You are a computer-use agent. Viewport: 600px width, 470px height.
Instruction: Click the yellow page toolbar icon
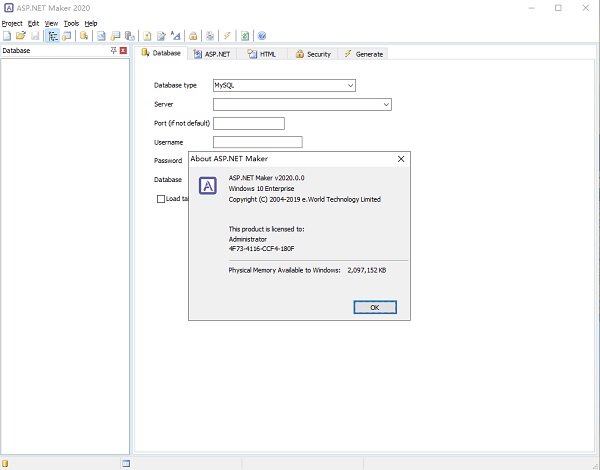coord(147,36)
